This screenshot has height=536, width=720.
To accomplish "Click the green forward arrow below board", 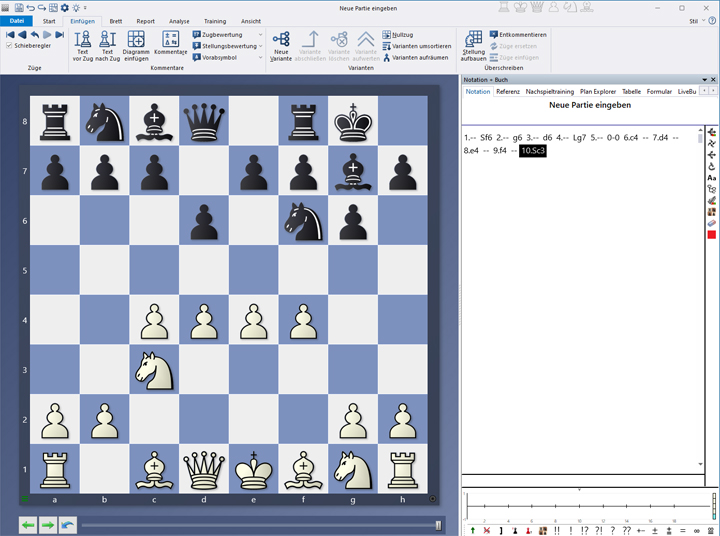I will click(47, 524).
